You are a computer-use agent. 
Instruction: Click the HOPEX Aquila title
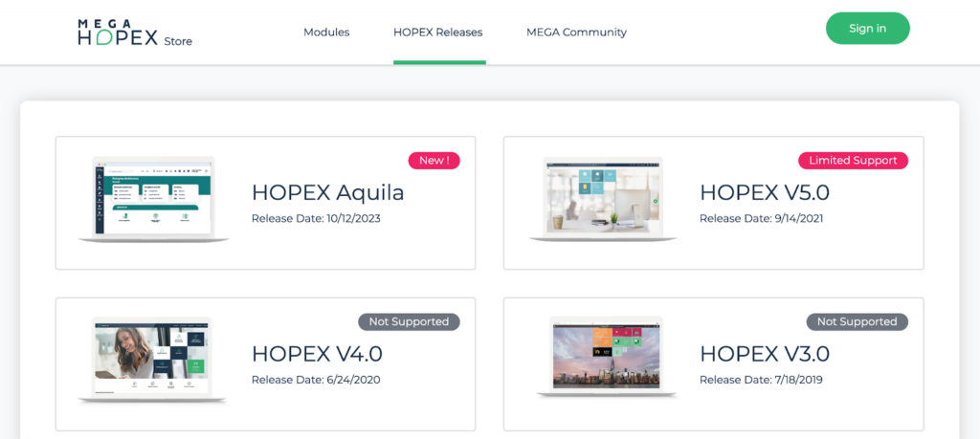(x=327, y=193)
